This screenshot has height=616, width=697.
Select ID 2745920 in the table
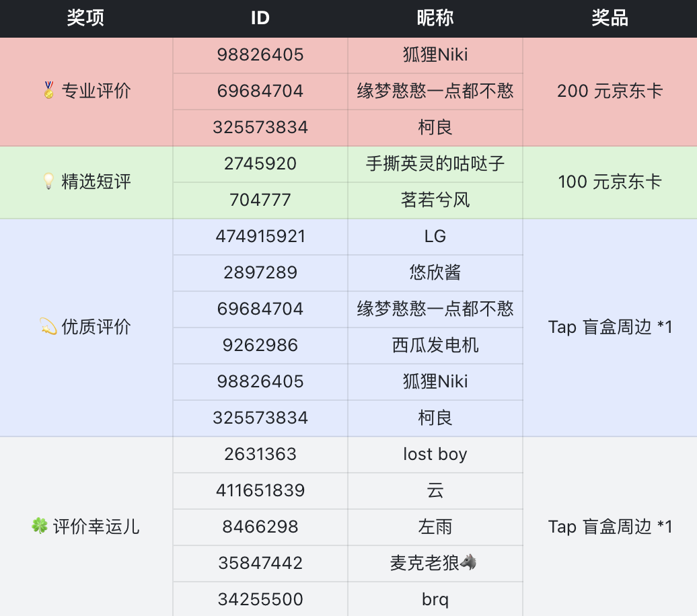point(260,163)
